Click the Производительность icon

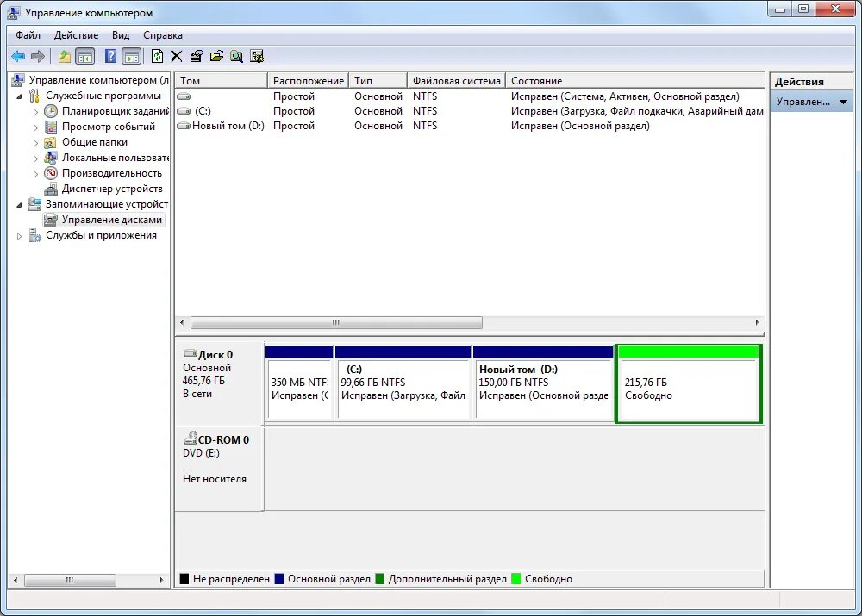pyautogui.click(x=51, y=173)
